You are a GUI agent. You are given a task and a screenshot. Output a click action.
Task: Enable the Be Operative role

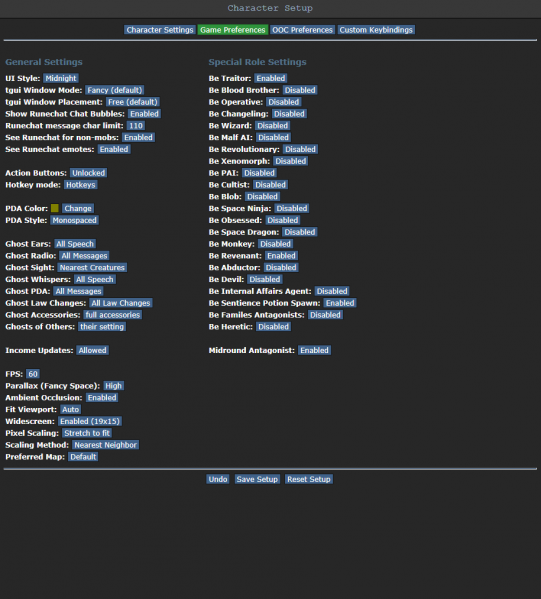pos(284,102)
